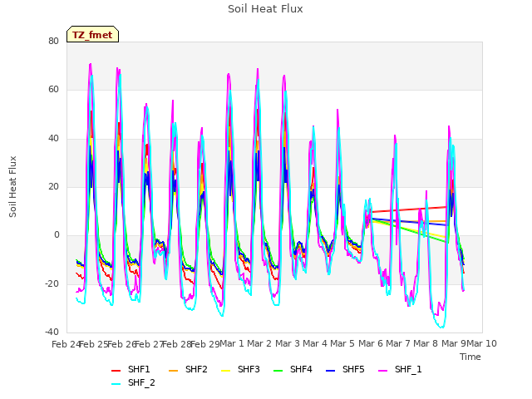
Task: Click the 60 y-axis tick label
Action: pos(53,90)
